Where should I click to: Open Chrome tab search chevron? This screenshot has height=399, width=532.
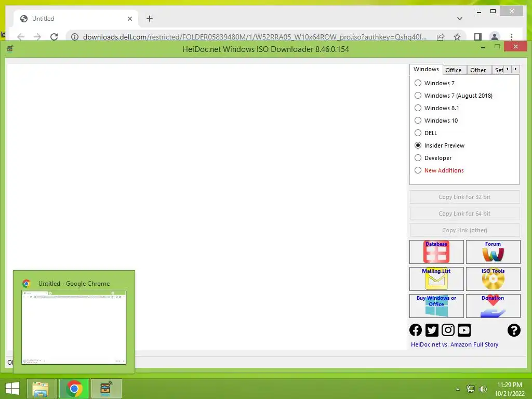[x=460, y=19]
